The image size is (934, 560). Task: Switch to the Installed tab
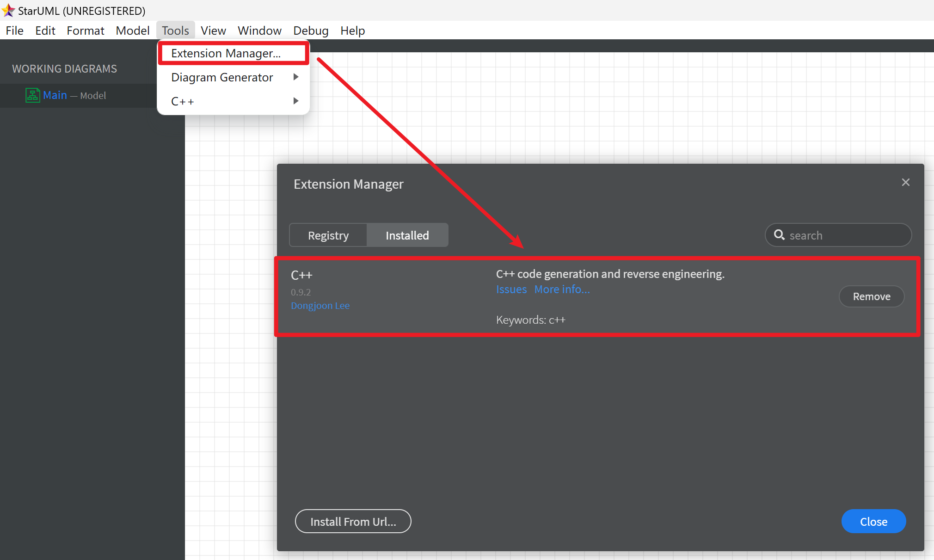pyautogui.click(x=407, y=234)
